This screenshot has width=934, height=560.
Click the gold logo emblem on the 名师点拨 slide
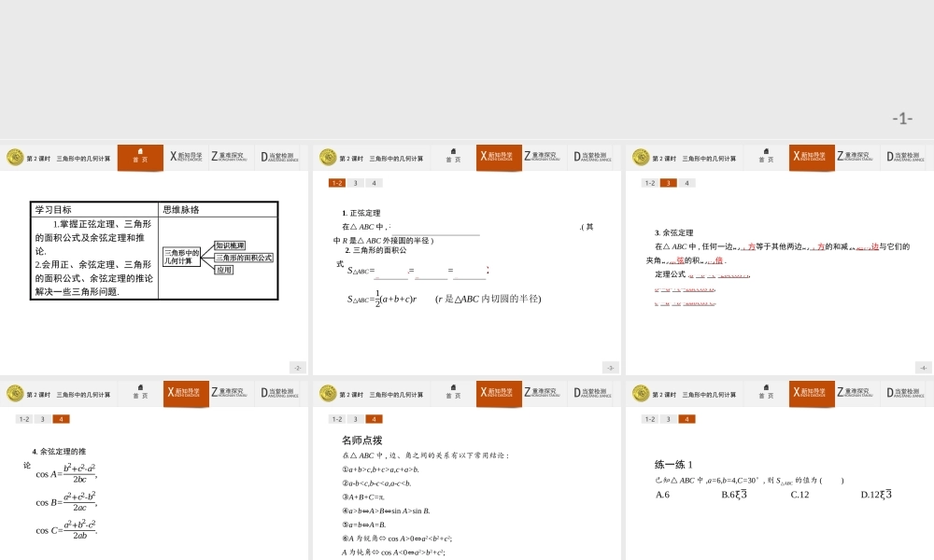(x=327, y=393)
